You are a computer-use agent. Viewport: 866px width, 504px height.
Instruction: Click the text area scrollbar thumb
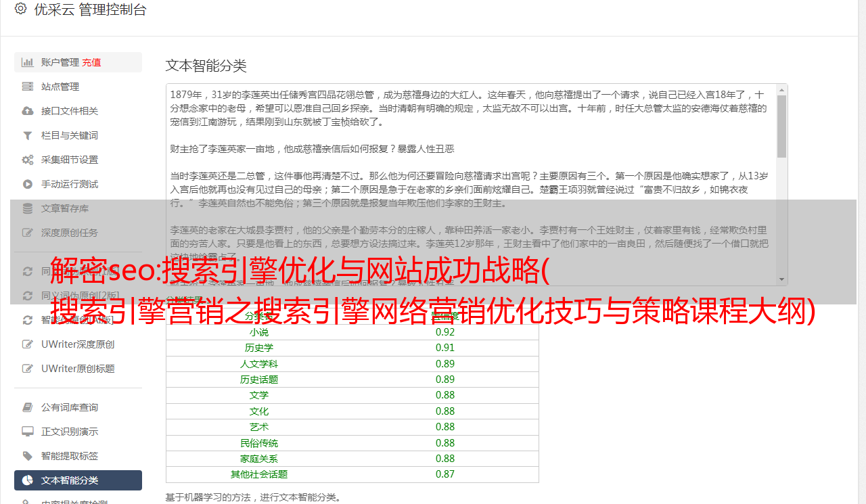[782, 127]
